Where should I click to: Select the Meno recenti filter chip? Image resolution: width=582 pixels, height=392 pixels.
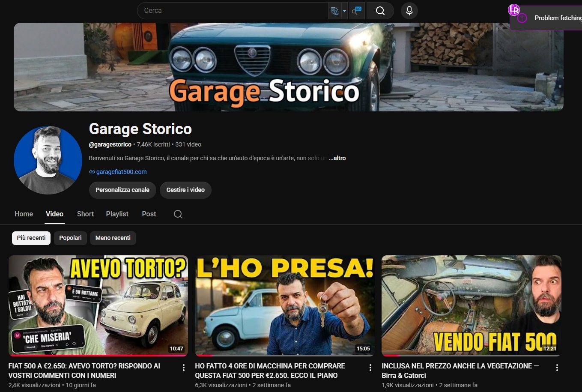(113, 238)
